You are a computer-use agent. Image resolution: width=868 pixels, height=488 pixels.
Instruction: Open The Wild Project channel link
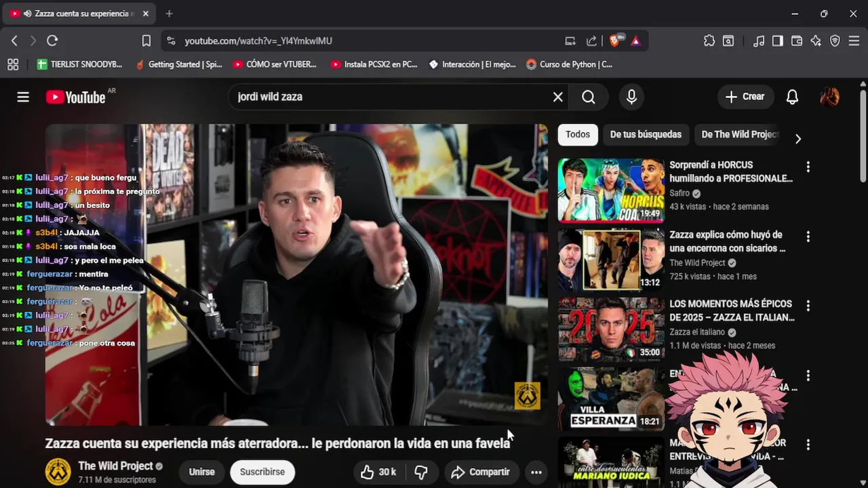[x=115, y=466]
